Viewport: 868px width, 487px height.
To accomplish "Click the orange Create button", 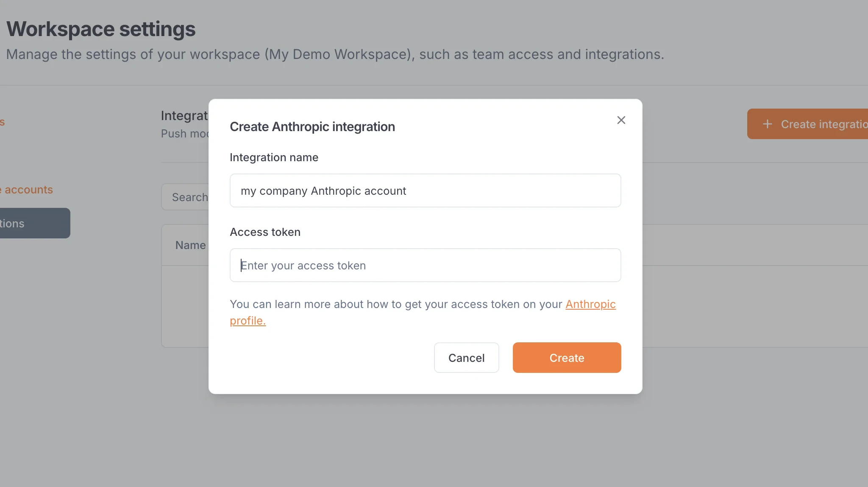I will 567,358.
